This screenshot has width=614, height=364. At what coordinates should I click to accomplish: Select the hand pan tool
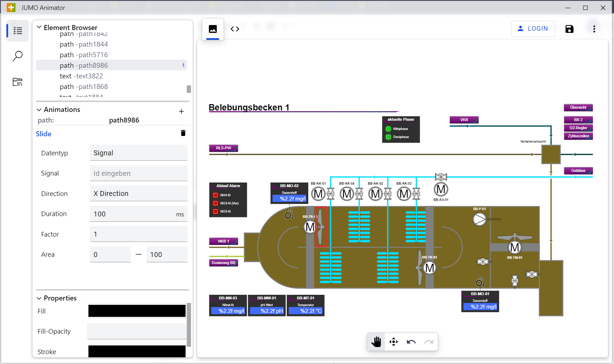click(376, 342)
